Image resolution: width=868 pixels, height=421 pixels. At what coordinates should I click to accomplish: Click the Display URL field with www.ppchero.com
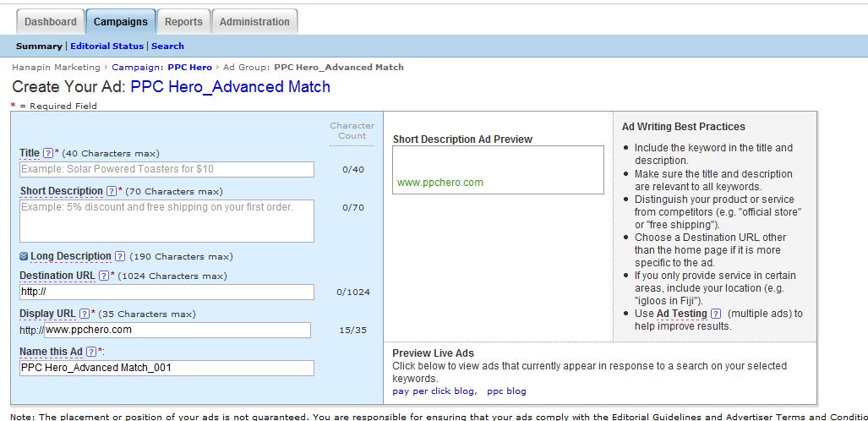click(177, 331)
